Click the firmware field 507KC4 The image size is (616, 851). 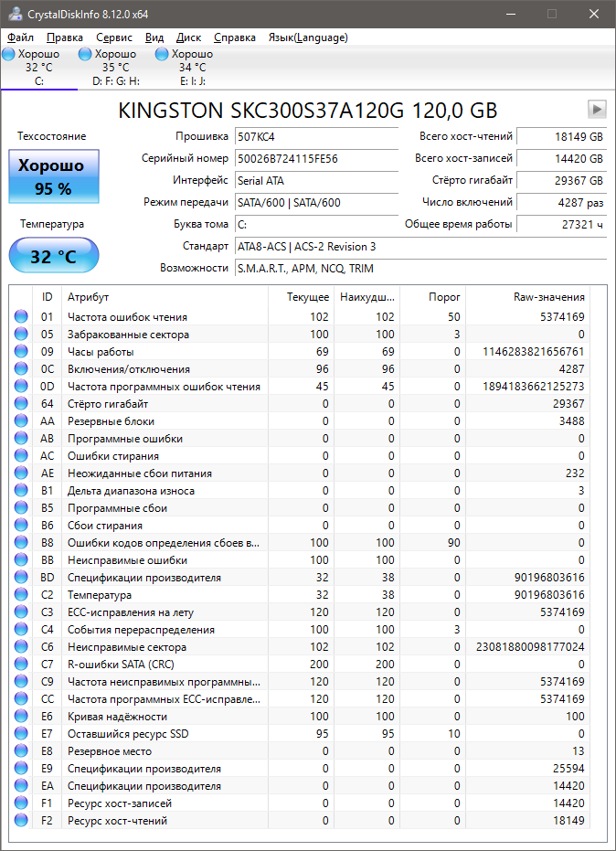(x=316, y=137)
